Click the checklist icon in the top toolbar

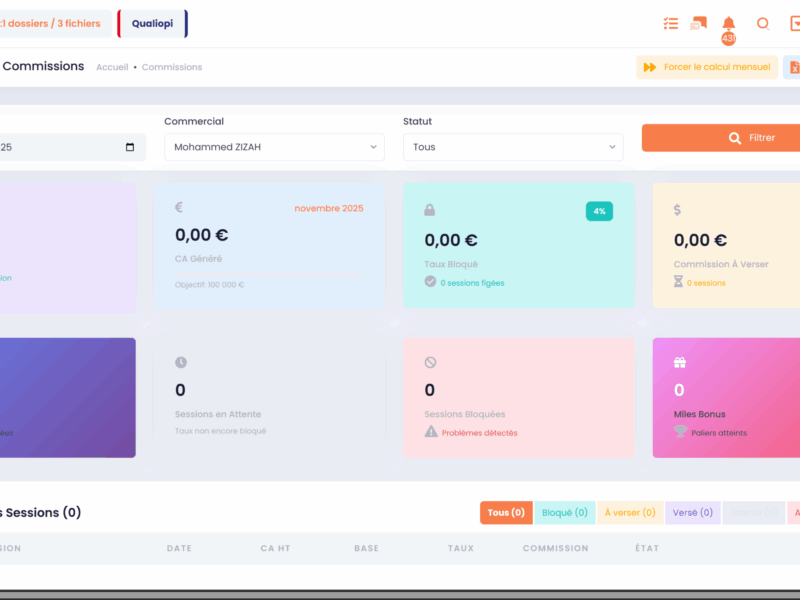[670, 23]
